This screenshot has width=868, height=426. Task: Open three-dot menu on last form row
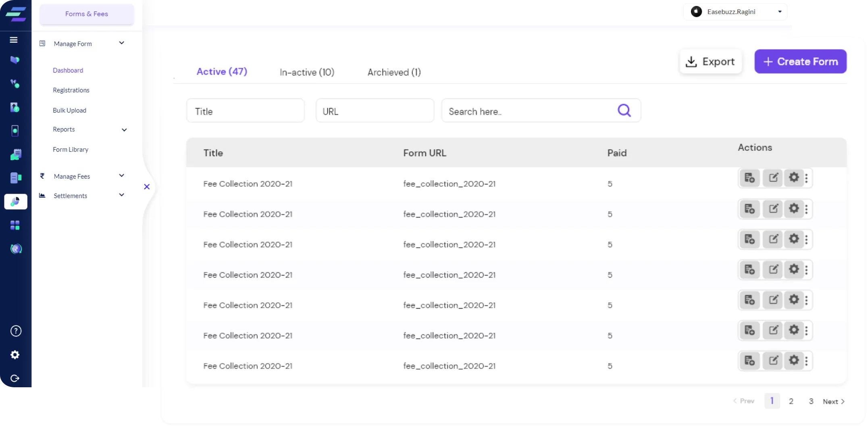tap(806, 361)
